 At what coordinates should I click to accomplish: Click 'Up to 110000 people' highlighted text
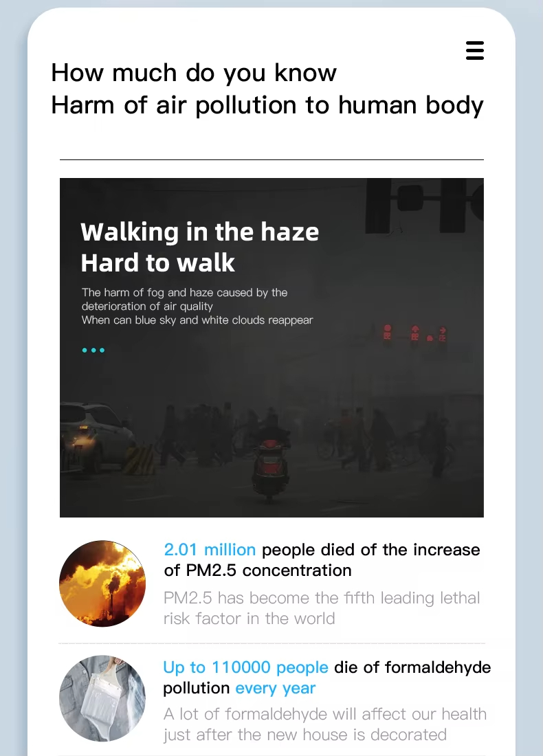coord(245,667)
